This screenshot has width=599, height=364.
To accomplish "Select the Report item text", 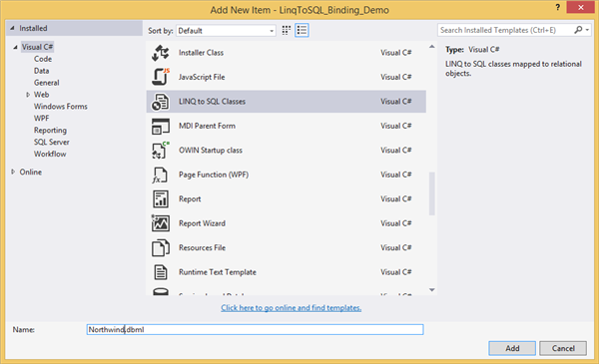I will click(190, 199).
